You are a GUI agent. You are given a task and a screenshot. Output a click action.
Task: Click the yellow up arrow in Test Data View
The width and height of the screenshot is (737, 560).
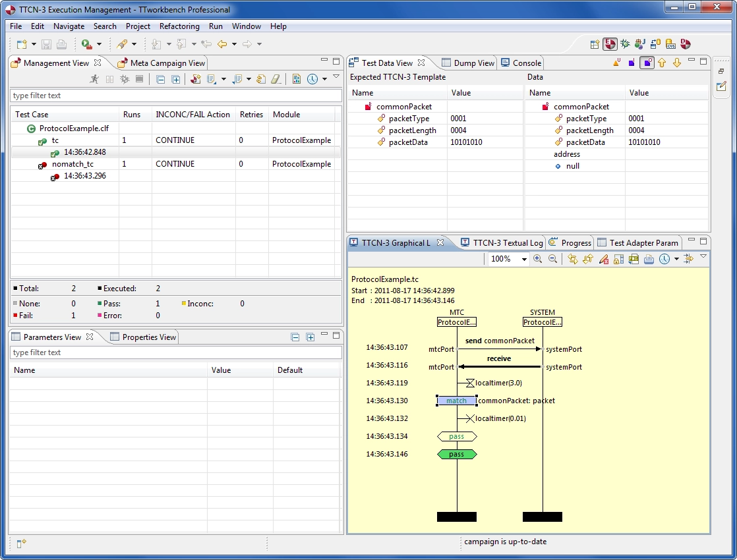coord(662,63)
